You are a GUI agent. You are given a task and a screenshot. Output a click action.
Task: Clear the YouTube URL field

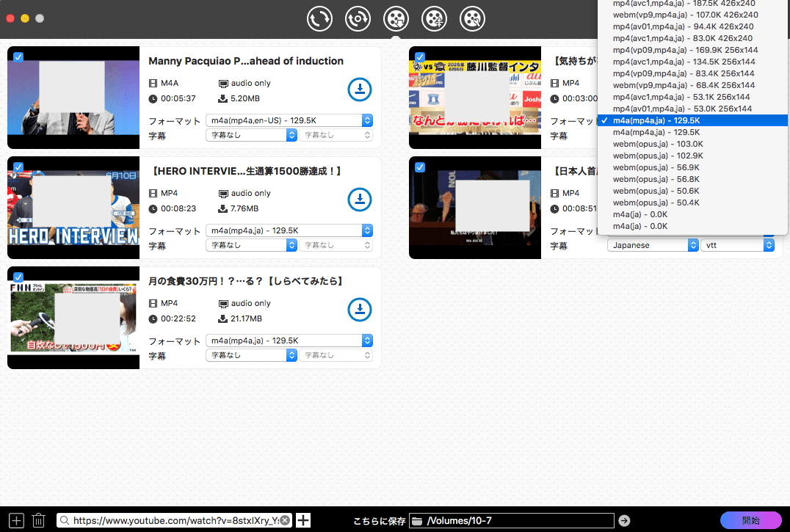tap(285, 520)
